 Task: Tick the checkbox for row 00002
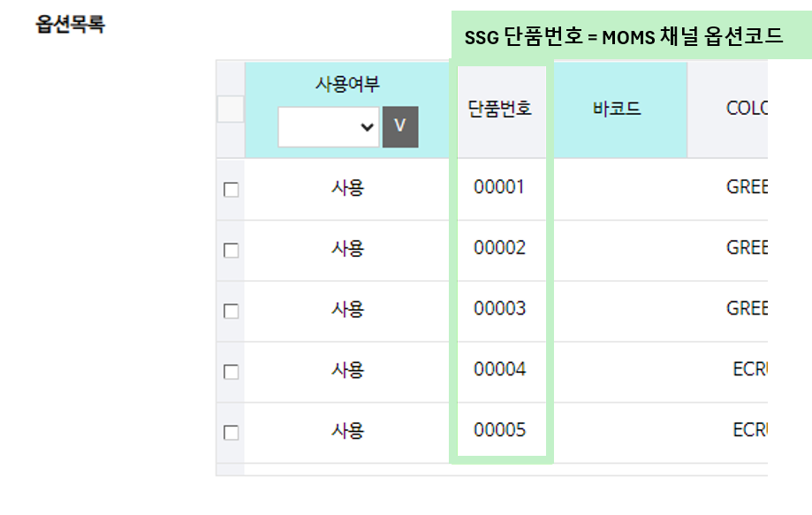pos(231,251)
